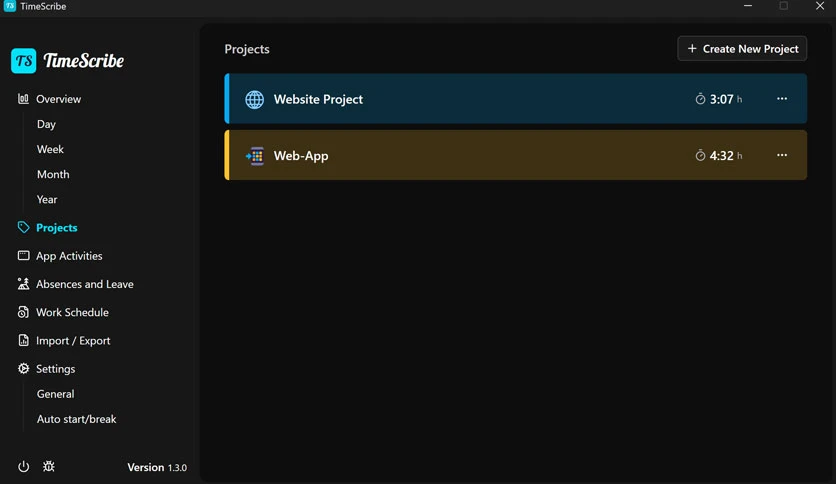This screenshot has height=484, width=836.
Task: Click the plus icon in Create New Project
Action: tap(692, 49)
